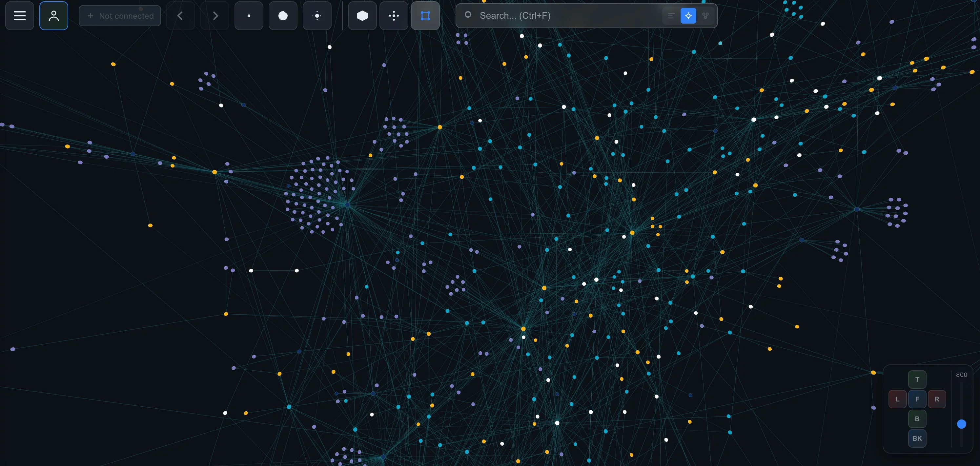980x466 pixels.
Task: Click the plus on Not connected
Action: coord(91,16)
